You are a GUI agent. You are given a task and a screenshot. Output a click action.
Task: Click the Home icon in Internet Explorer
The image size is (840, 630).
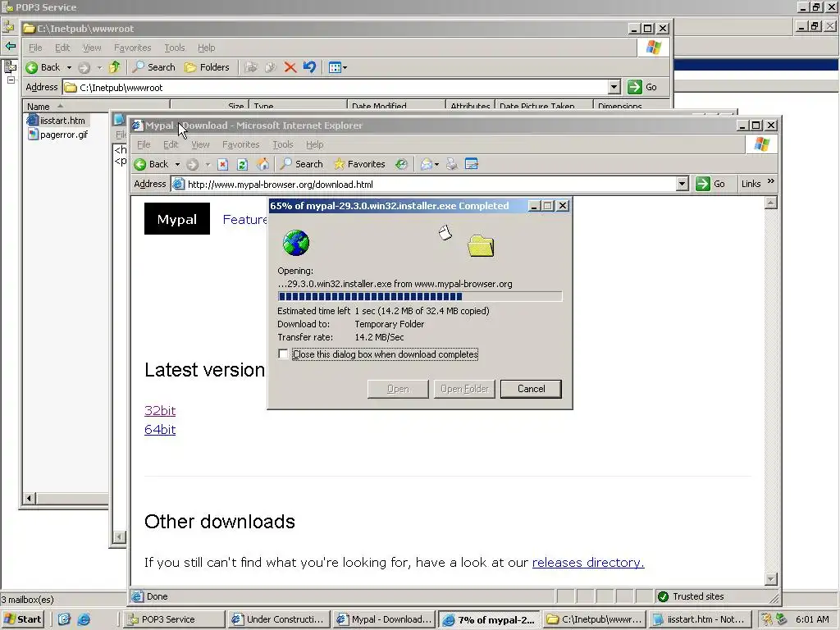click(x=262, y=164)
